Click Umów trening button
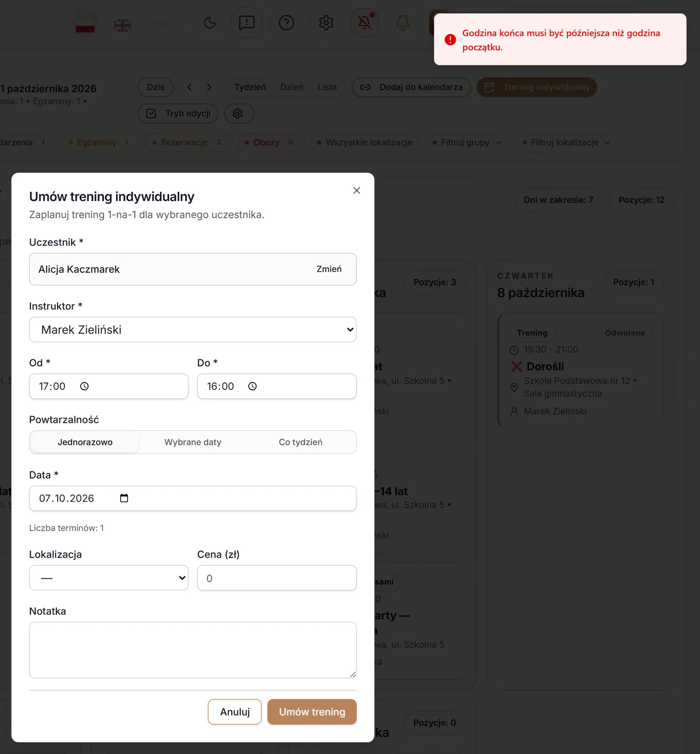The height and width of the screenshot is (754, 700). (x=312, y=712)
